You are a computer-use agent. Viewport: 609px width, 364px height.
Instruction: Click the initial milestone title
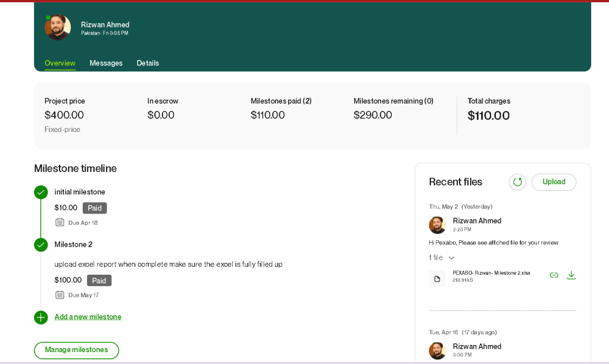[80, 192]
